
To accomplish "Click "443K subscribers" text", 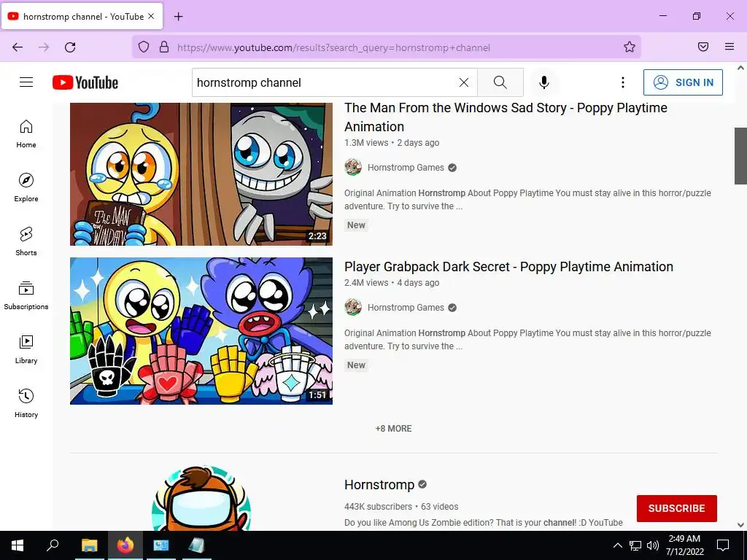I will [x=379, y=507].
